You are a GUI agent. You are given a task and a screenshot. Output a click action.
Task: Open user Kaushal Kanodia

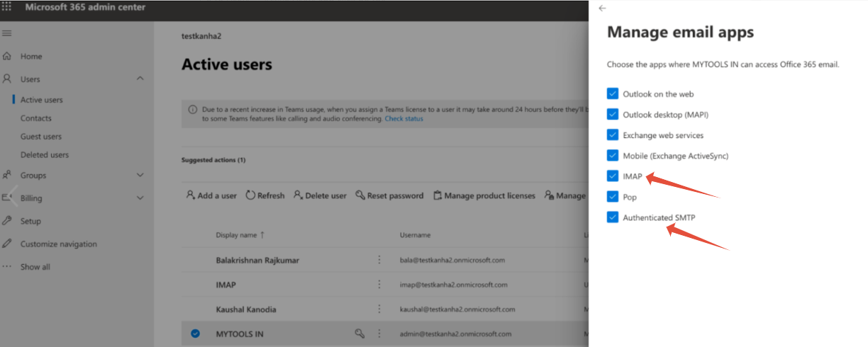(246, 309)
